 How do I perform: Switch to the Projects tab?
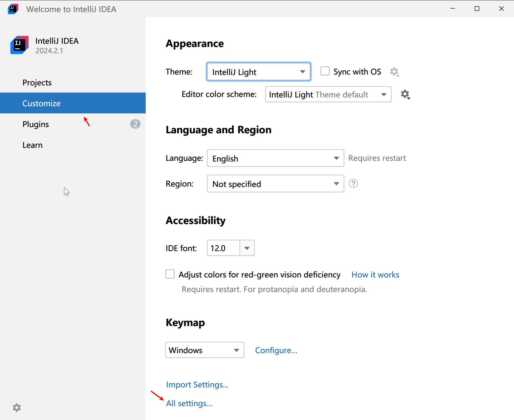pyautogui.click(x=37, y=83)
